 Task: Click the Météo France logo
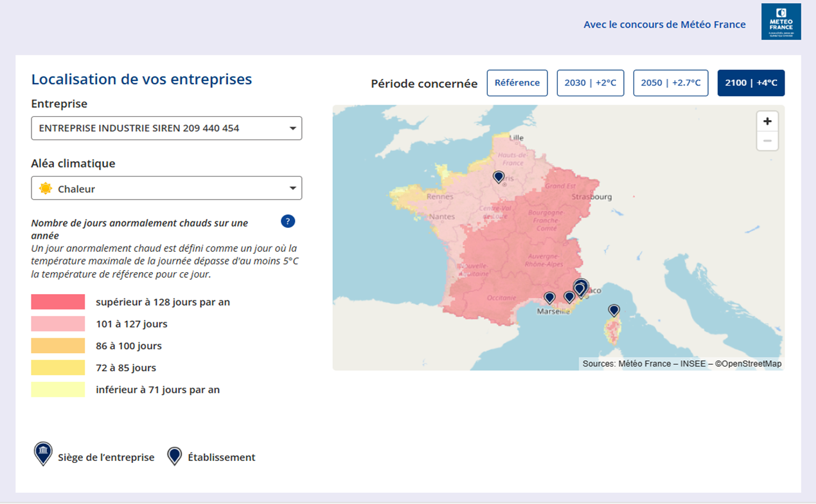pyautogui.click(x=781, y=22)
